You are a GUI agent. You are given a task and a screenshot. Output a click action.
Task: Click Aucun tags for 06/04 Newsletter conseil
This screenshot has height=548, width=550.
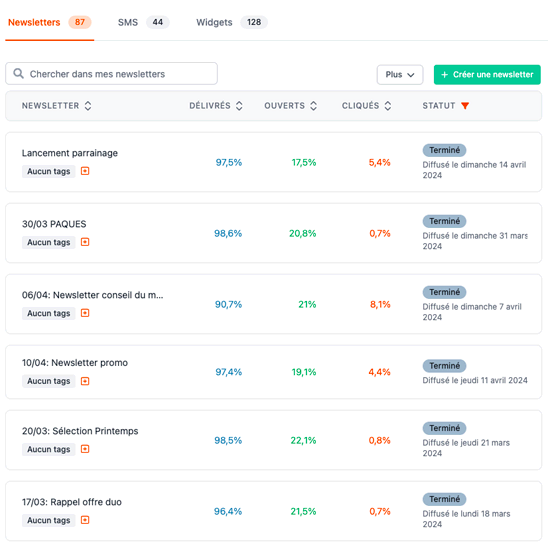[49, 313]
